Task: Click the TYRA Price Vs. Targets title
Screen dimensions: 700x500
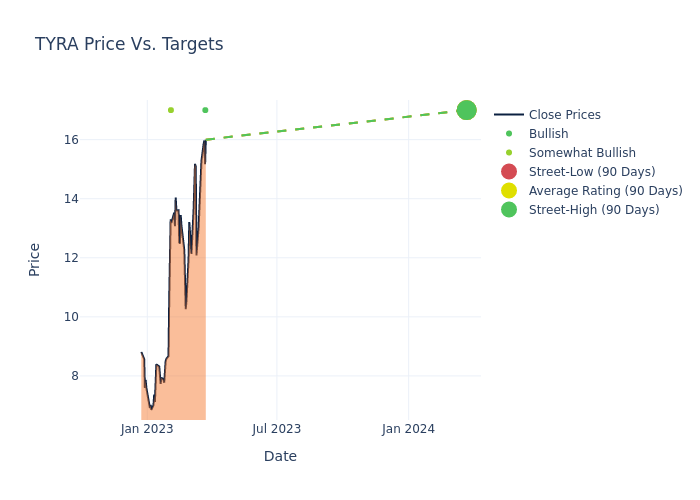Action: point(129,44)
